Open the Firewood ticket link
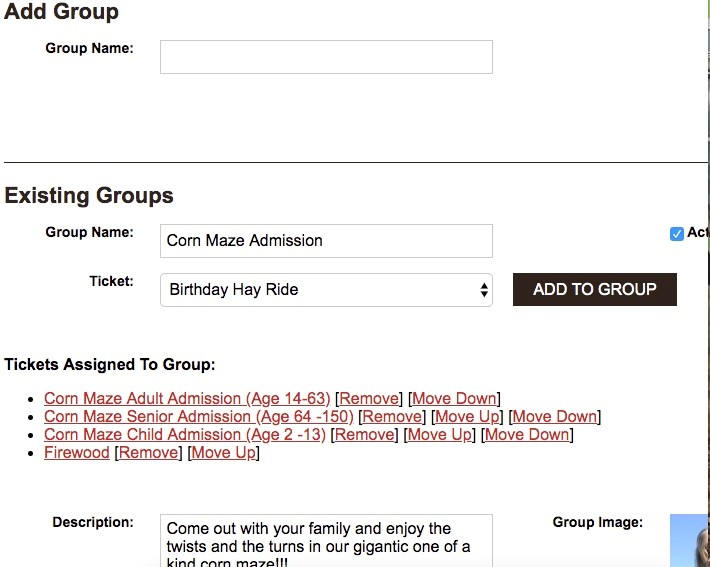 [x=77, y=453]
